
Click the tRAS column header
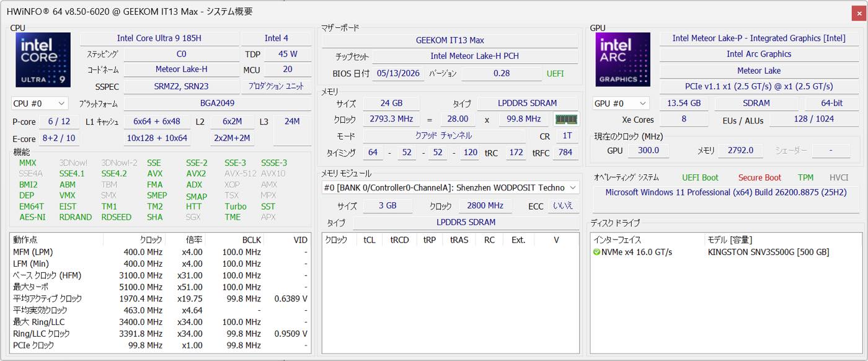click(459, 239)
